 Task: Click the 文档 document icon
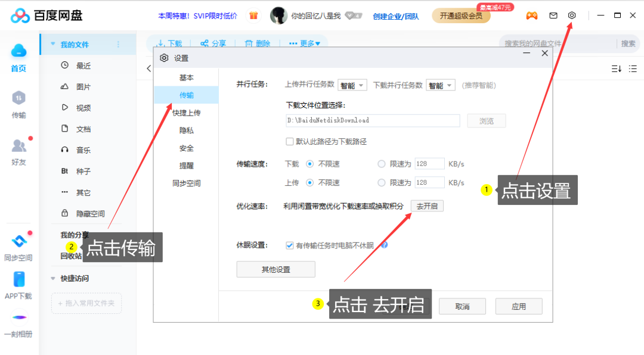point(64,129)
